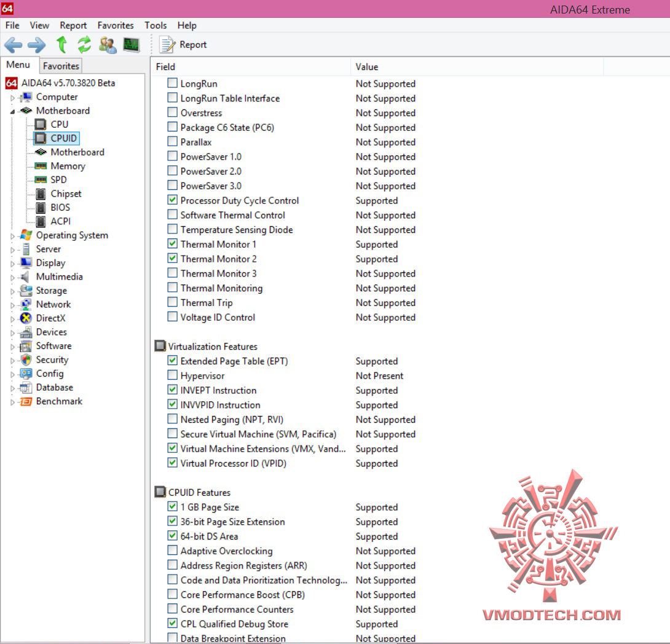Image resolution: width=670 pixels, height=644 pixels.
Task: Open the Report menu
Action: coord(73,26)
